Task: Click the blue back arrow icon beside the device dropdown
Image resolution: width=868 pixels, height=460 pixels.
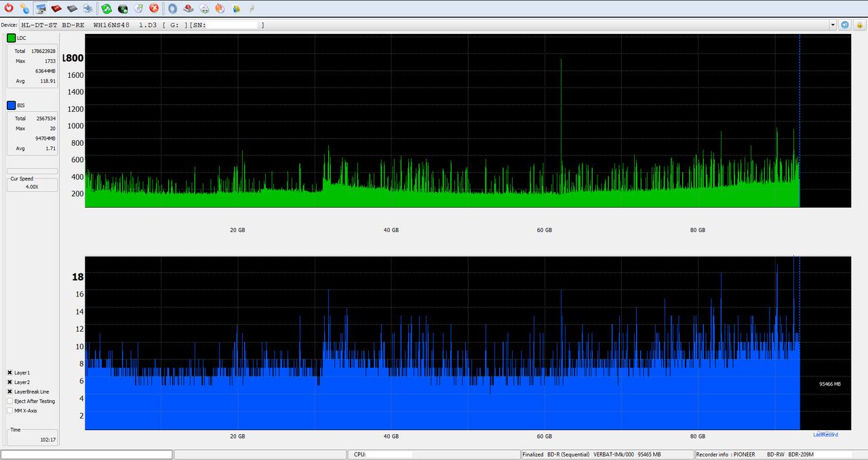Action: coord(845,24)
